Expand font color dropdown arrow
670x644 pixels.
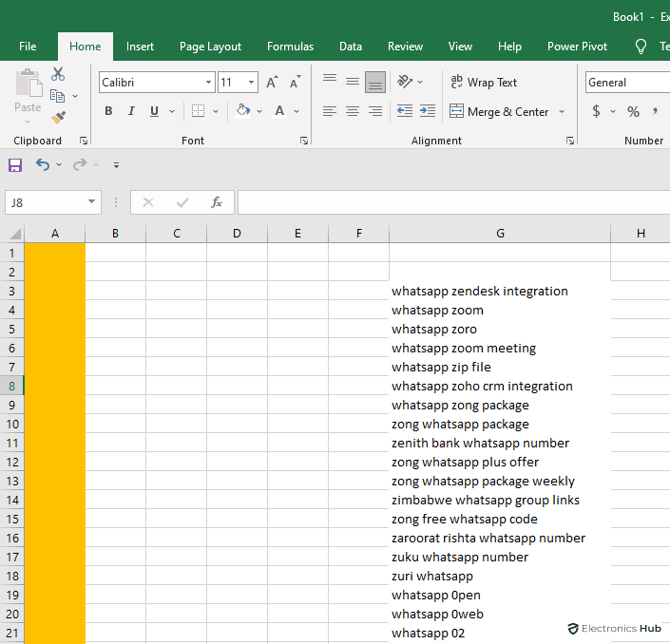pyautogui.click(x=297, y=111)
